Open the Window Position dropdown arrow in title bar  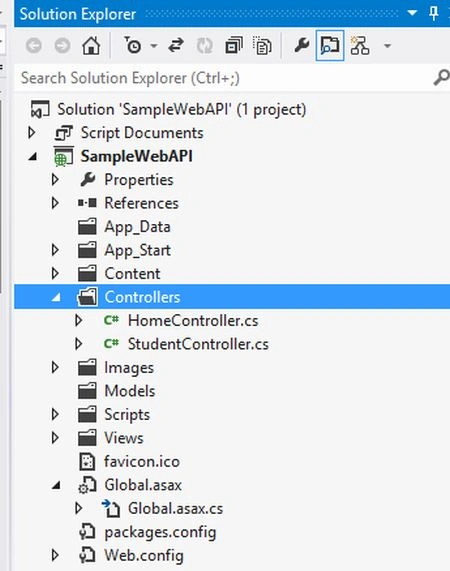pyautogui.click(x=412, y=13)
